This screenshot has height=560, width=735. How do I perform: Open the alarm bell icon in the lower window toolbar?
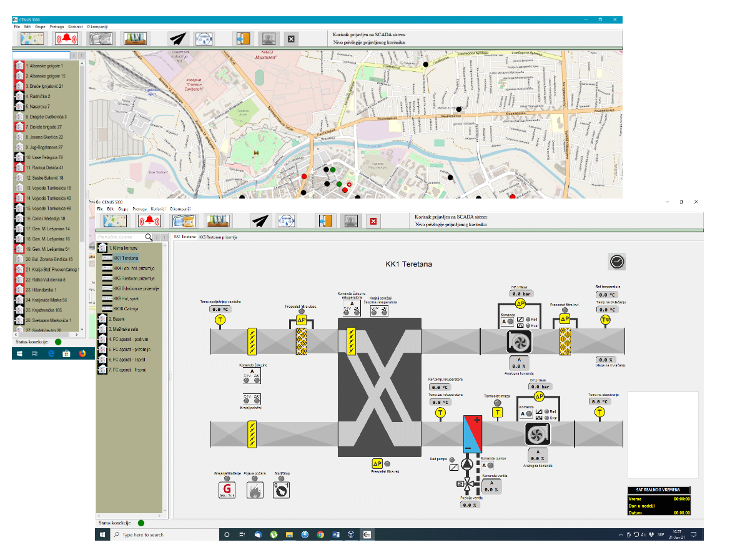coord(149,220)
